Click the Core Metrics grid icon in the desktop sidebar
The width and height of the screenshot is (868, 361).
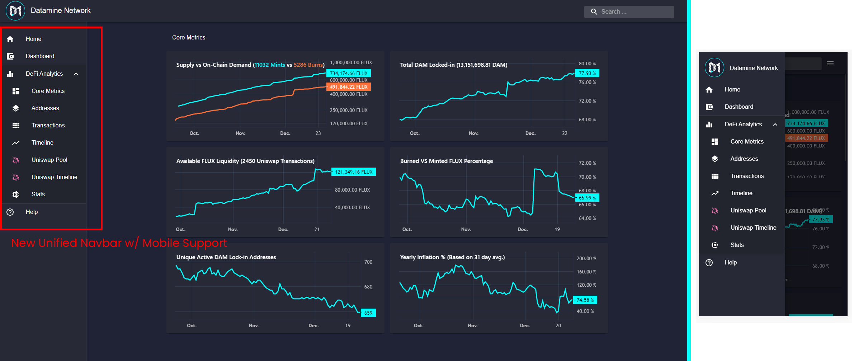(x=16, y=91)
